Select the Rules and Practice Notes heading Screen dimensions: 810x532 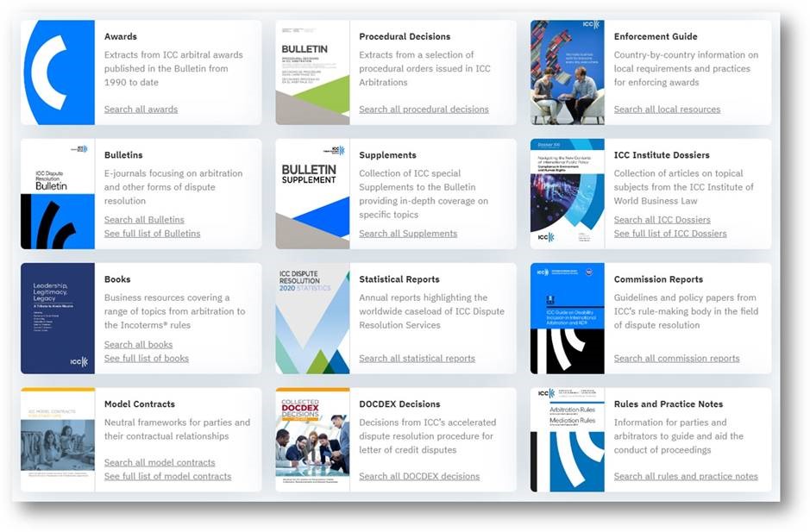[x=669, y=404]
